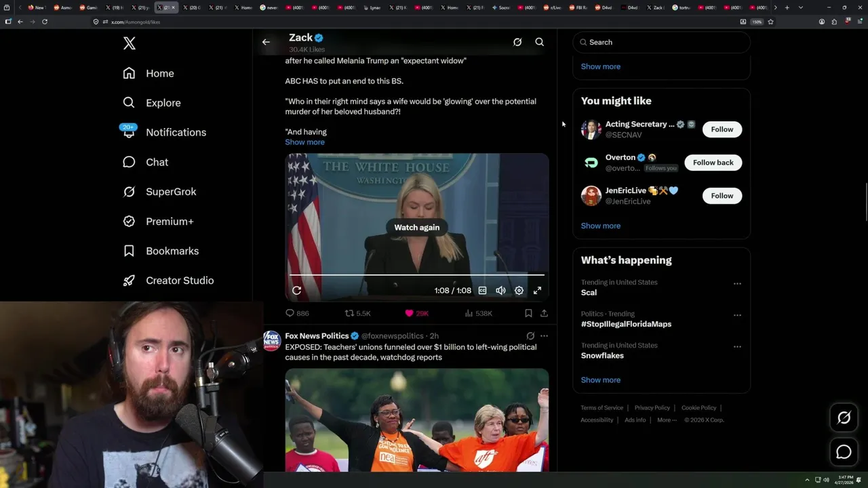Open Overton profile name
The width and height of the screenshot is (868, 488).
pyautogui.click(x=620, y=157)
